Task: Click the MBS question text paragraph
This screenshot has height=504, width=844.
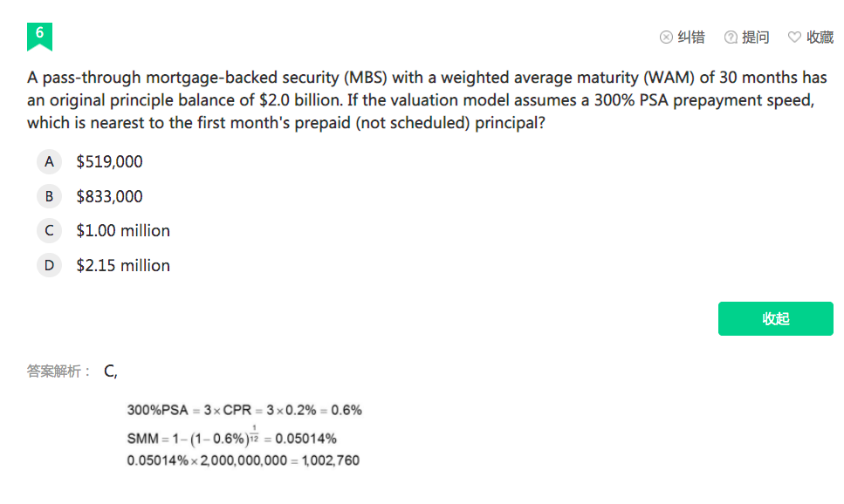Action: (427, 100)
